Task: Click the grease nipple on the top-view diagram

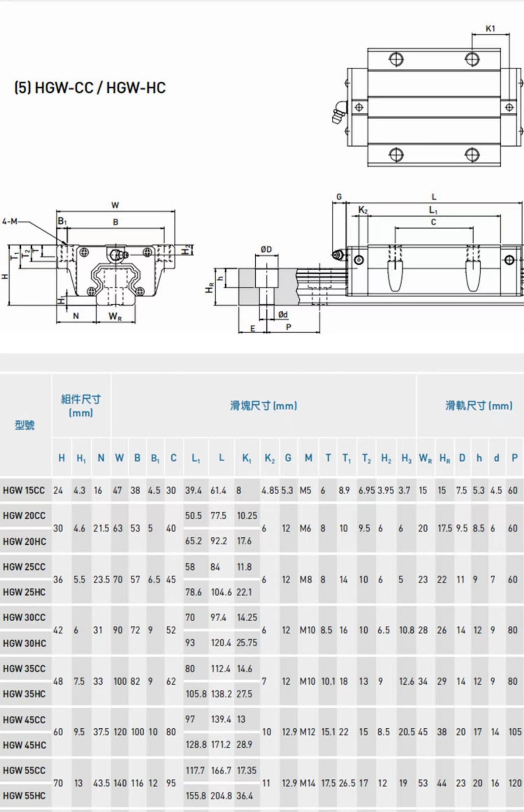Action: [x=338, y=112]
